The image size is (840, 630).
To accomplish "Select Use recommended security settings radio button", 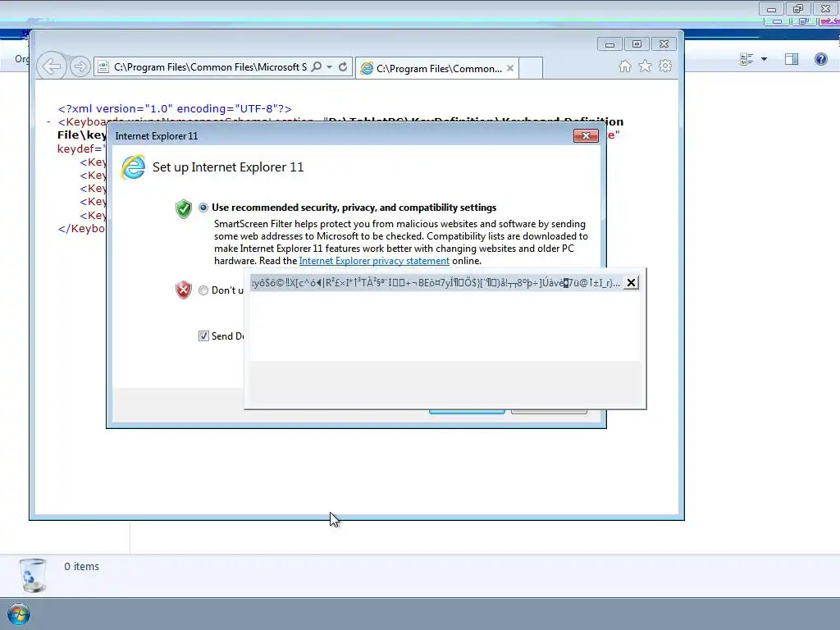I will tap(203, 208).
